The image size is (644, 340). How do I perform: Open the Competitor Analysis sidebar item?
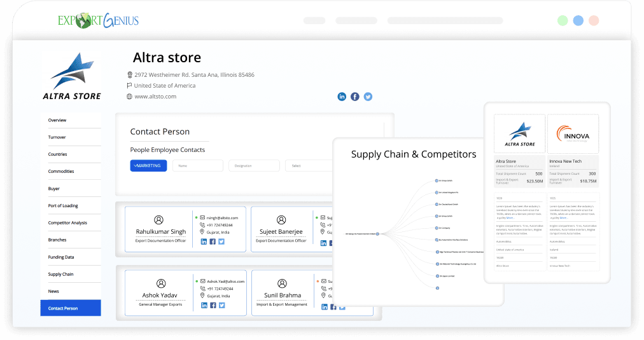(67, 223)
